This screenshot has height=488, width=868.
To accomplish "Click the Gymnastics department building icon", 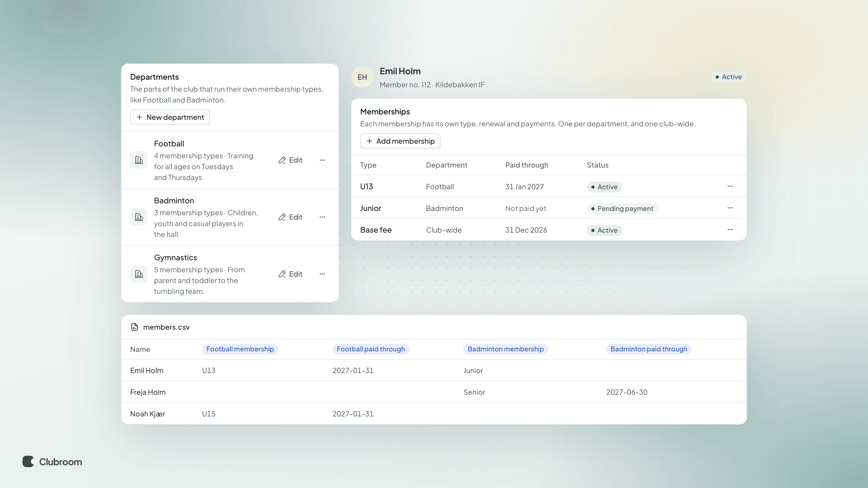I will tap(139, 274).
